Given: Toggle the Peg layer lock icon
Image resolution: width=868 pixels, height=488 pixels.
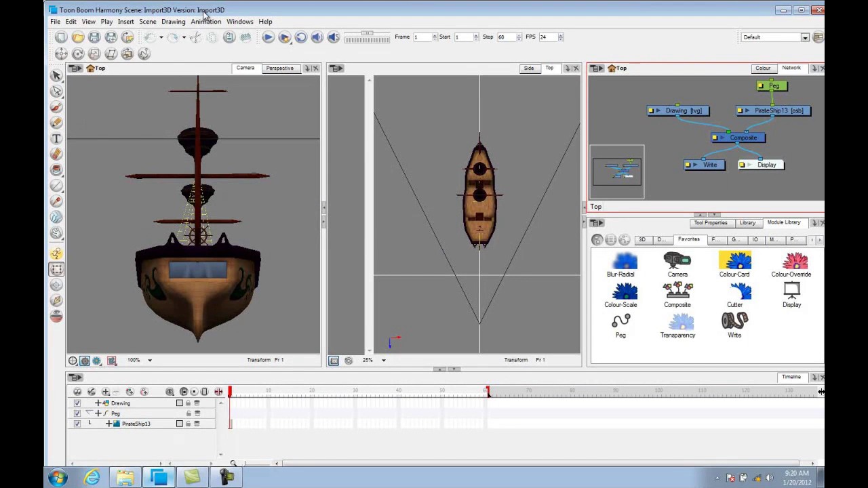Looking at the screenshot, I should 189,413.
